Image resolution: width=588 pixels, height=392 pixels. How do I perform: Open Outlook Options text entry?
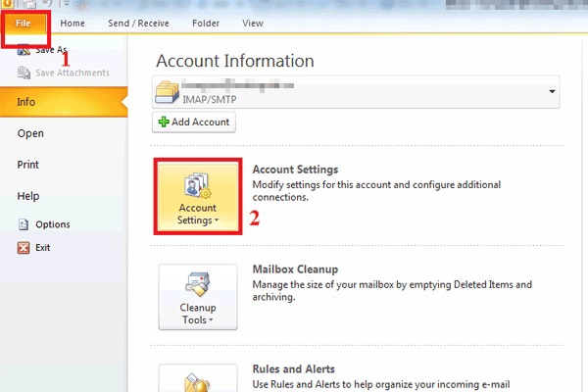pos(53,224)
